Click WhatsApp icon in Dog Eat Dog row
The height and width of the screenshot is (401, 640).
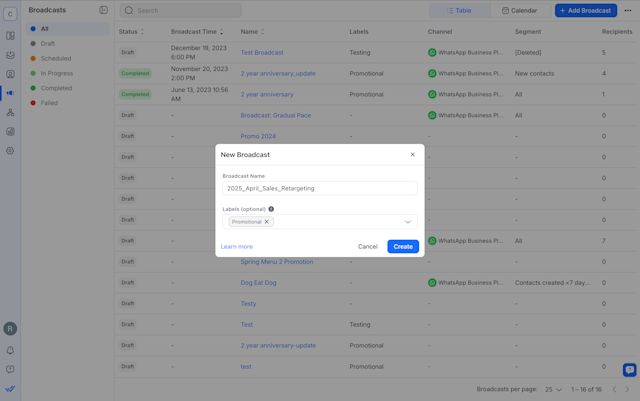[432, 283]
